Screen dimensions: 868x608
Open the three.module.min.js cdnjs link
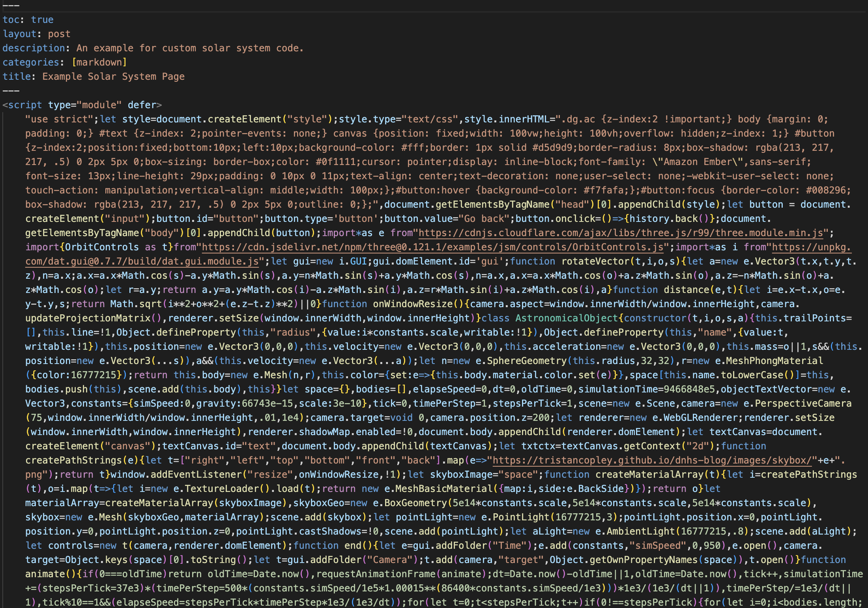(x=620, y=233)
